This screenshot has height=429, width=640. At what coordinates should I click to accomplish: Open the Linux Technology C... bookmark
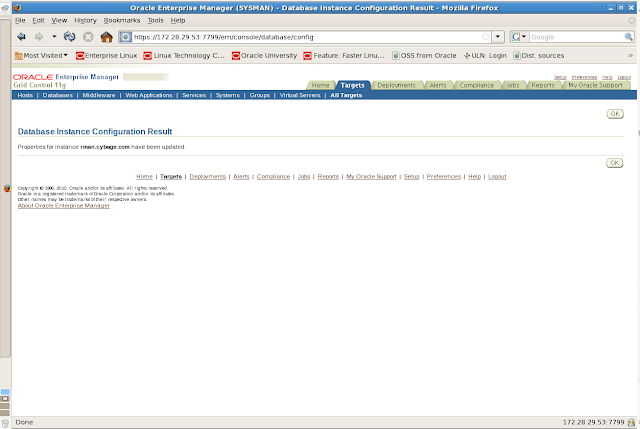(184, 56)
